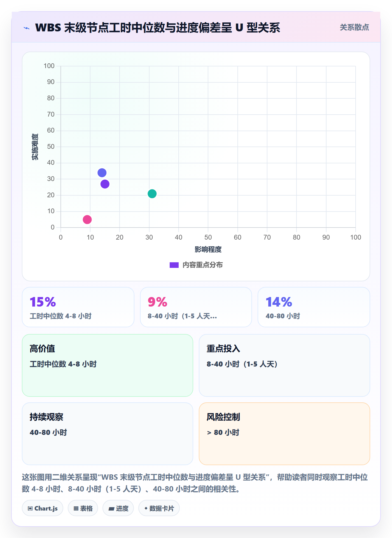Click the 关系散点 label in header
Viewport: 392px width, 538px height.
point(354,27)
